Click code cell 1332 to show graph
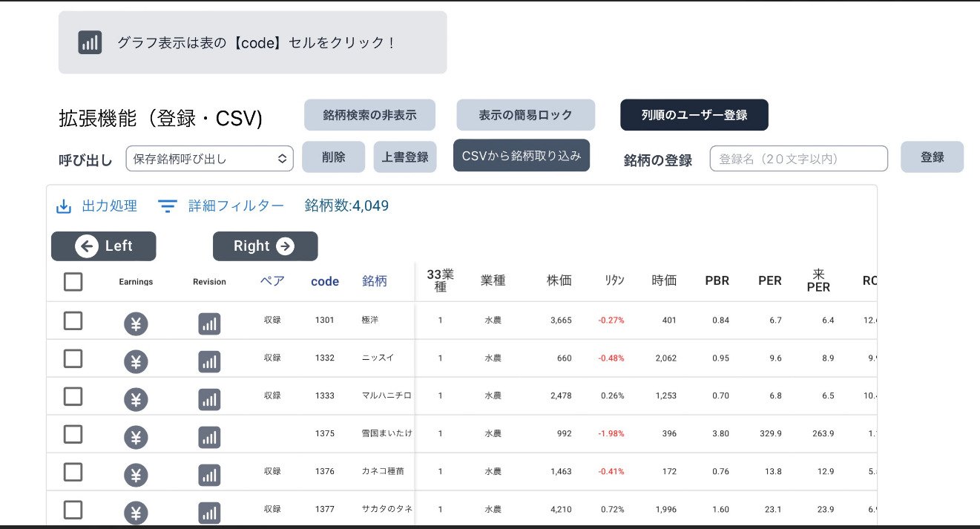 click(325, 358)
